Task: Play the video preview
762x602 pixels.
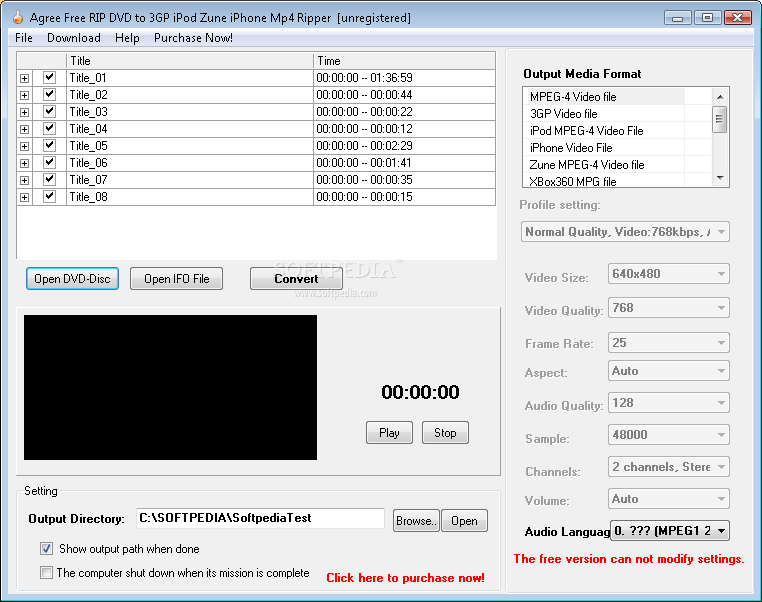Action: point(389,432)
